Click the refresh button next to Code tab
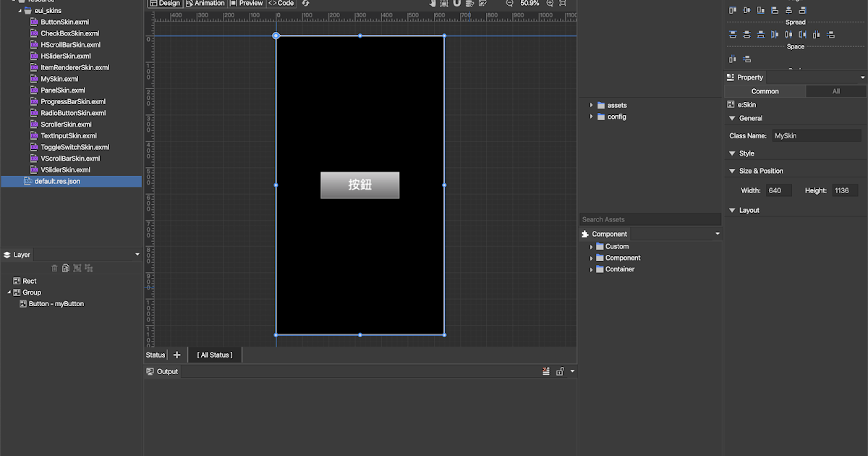 pyautogui.click(x=304, y=4)
